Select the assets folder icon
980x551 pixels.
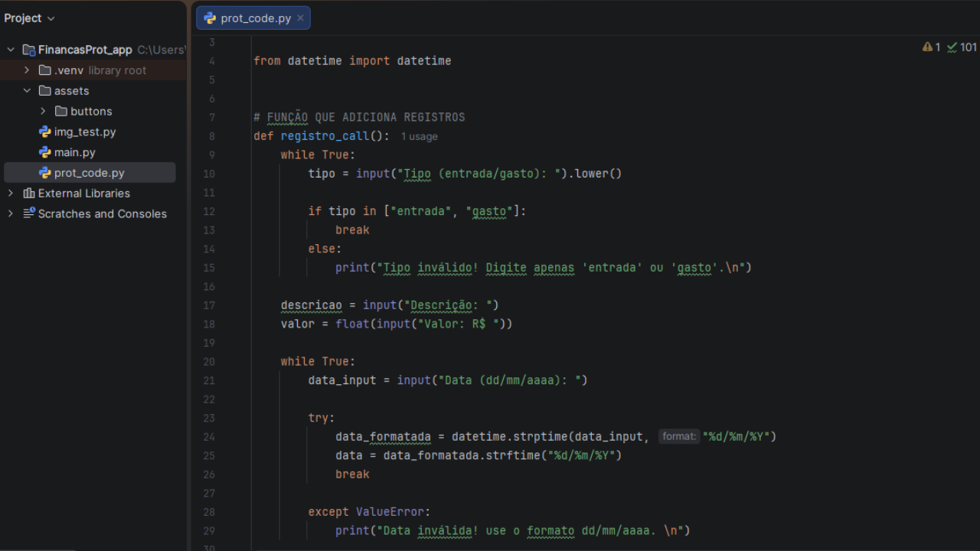tap(45, 90)
